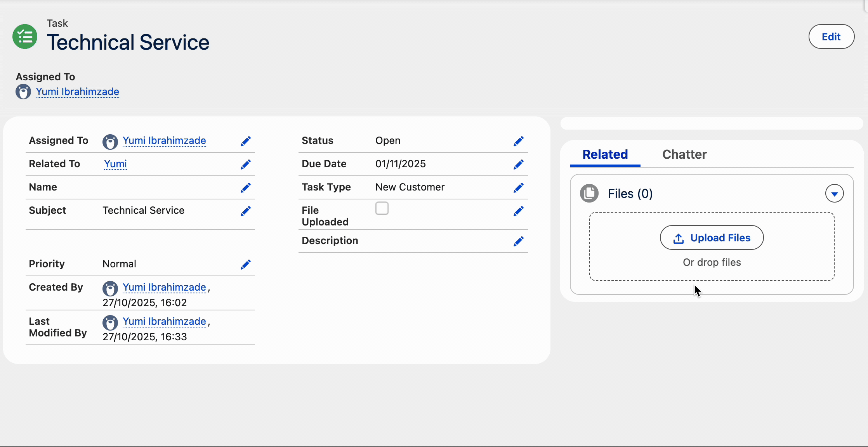Toggle the File Uploaded checkbox
This screenshot has width=868, height=447.
point(382,208)
